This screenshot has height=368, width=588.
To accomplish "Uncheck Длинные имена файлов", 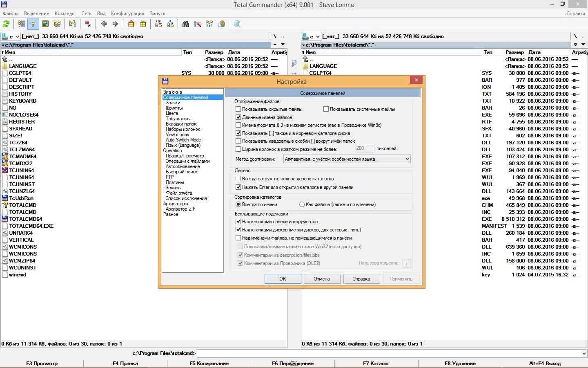I will pos(238,117).
